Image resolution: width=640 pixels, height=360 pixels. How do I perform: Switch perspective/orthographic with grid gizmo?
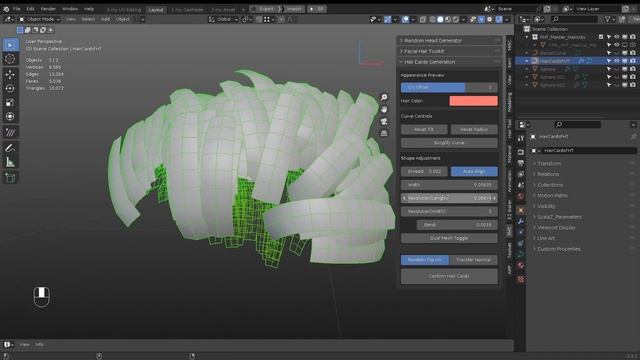[x=384, y=133]
